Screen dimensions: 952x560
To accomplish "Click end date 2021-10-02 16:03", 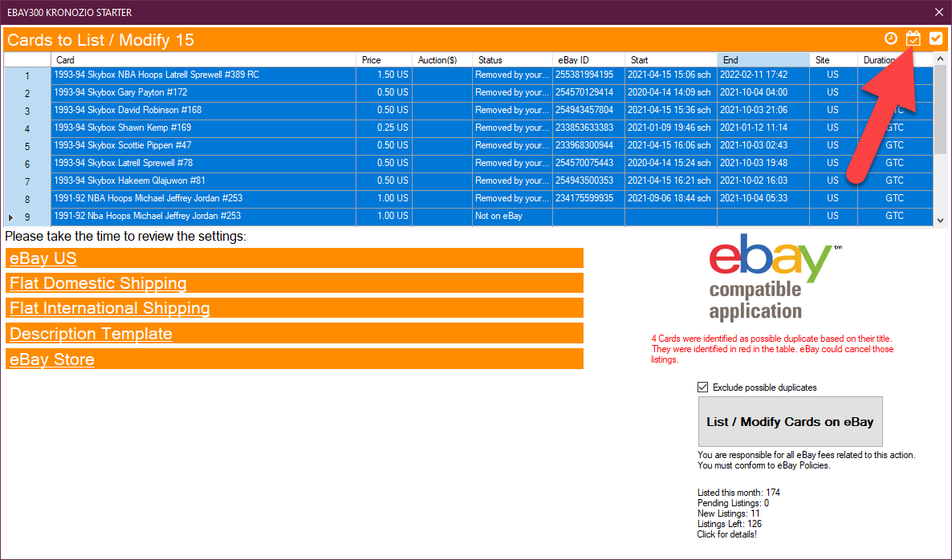I will (x=763, y=181).
